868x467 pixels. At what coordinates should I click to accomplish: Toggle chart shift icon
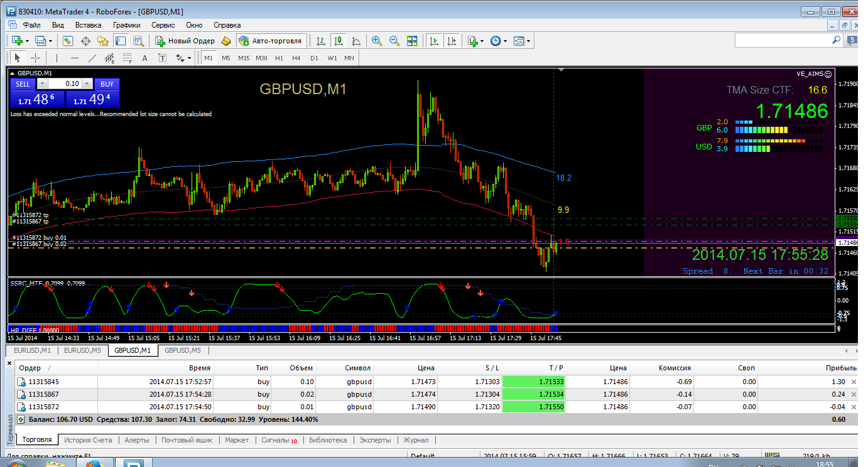click(x=451, y=41)
